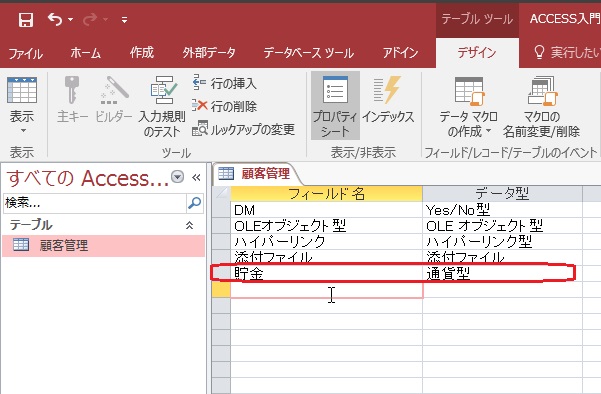Insert a row with 行の挿入
Viewport: 601px width, 394px height.
tap(225, 83)
